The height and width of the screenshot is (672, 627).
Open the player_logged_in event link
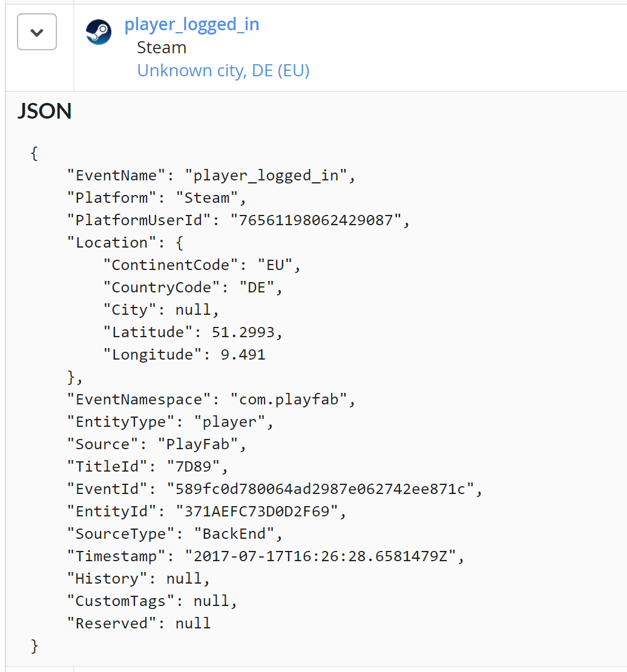coord(192,24)
